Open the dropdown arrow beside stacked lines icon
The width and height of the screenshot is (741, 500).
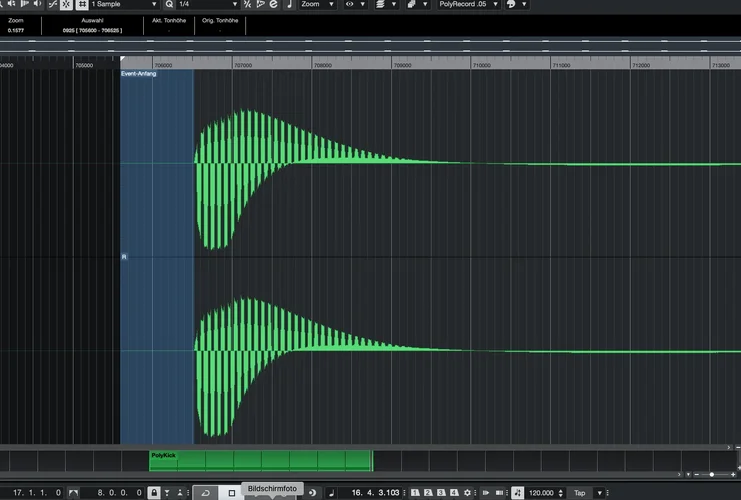click(394, 4)
